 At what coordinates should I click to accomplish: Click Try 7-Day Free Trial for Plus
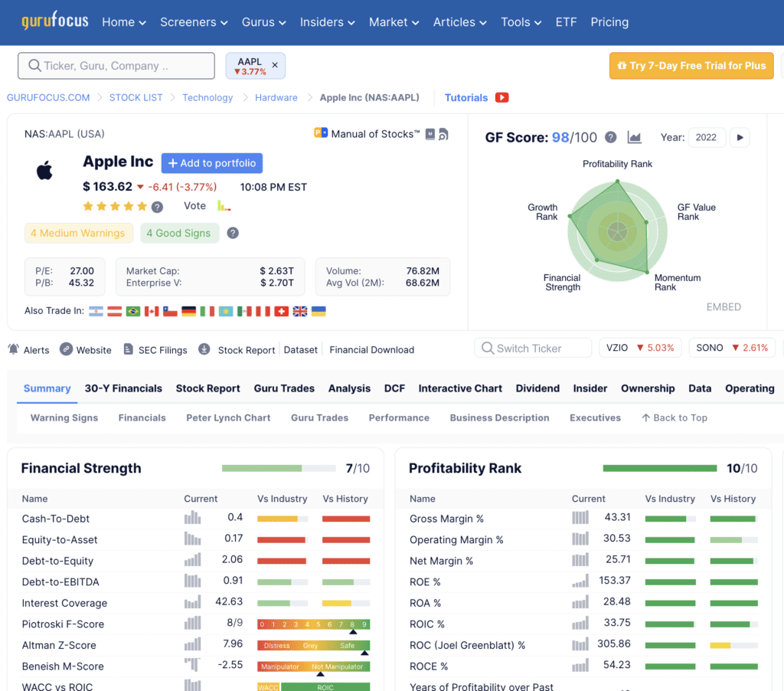(691, 66)
